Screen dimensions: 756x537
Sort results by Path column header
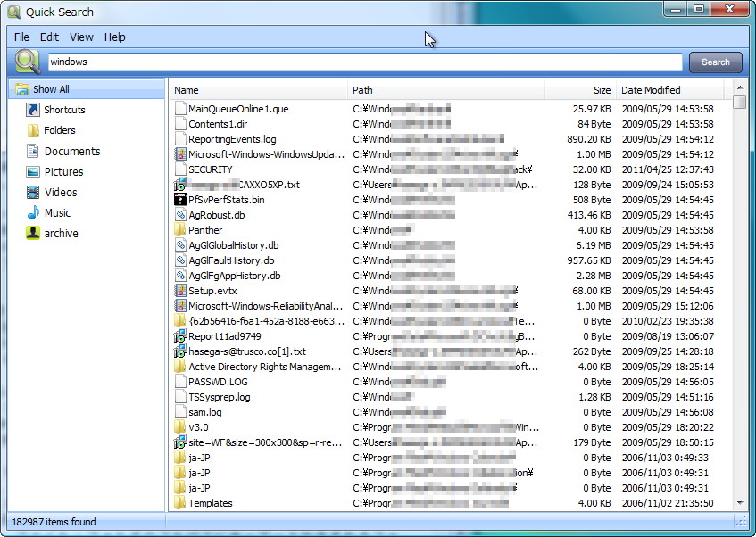click(x=446, y=90)
